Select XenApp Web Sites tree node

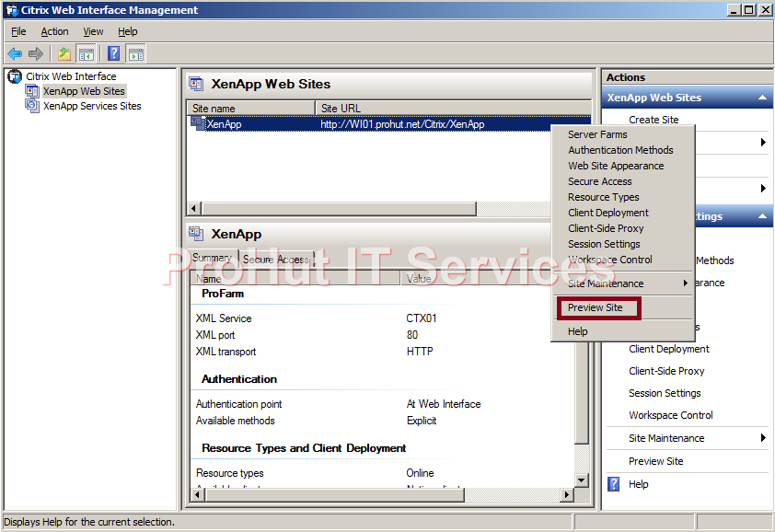84,91
